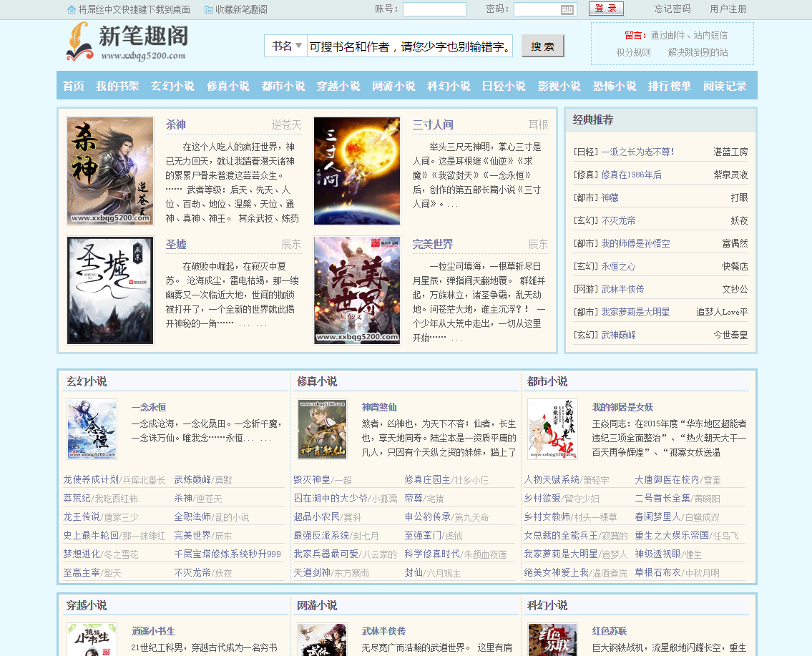Open the 排行榜单 navigation tab
This screenshot has height=656, width=812.
670,86
